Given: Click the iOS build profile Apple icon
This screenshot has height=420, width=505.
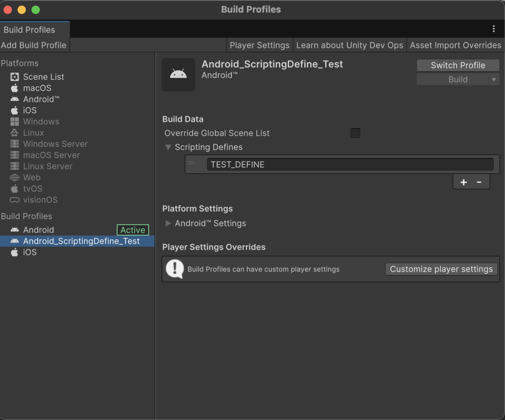Looking at the screenshot, I should [15, 252].
